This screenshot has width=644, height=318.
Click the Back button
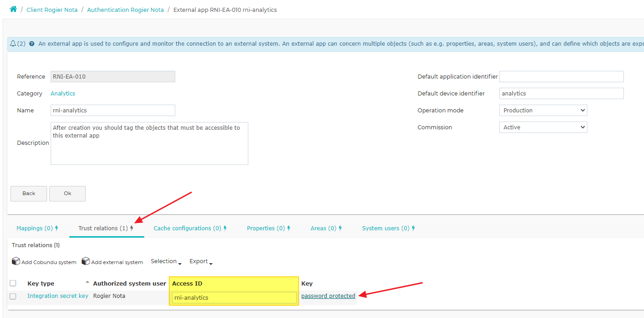click(29, 193)
